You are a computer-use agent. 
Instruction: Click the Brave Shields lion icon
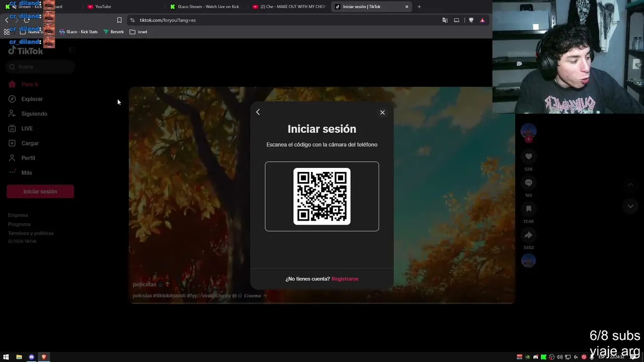(x=471, y=20)
